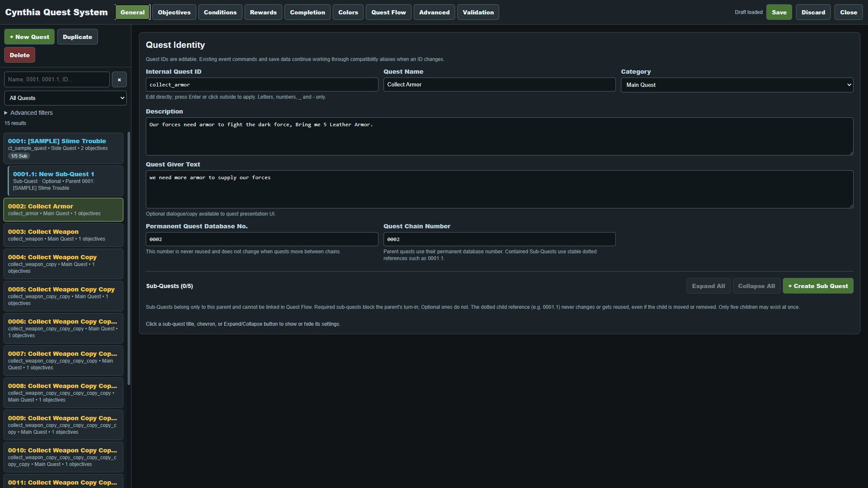Switch to the General tab
868x488 pixels.
pyautogui.click(x=132, y=12)
